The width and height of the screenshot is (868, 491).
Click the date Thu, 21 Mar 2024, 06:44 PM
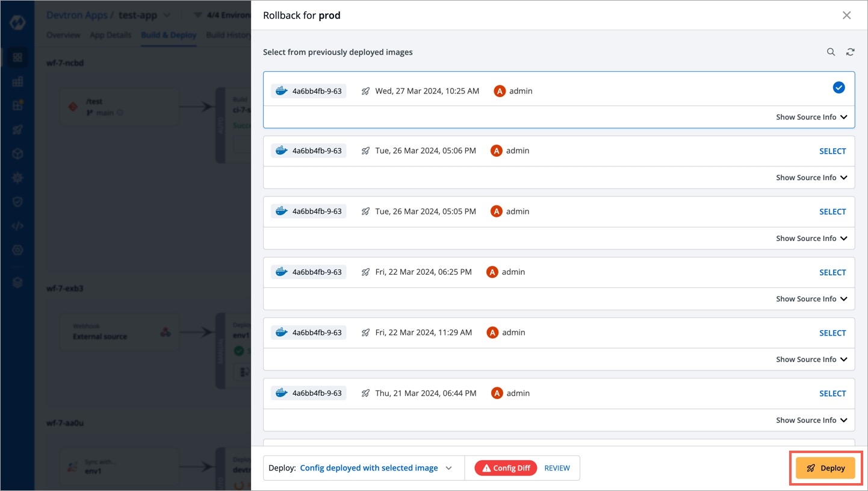(x=426, y=393)
